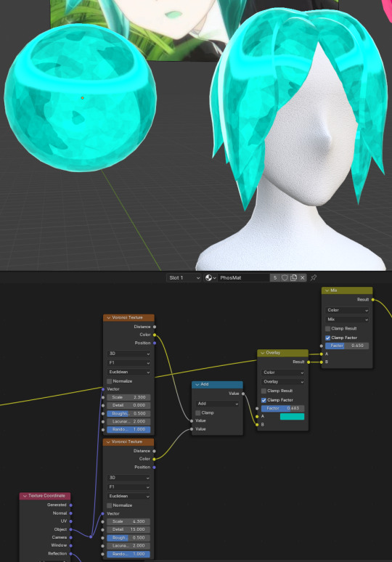Viewport: 392px width, 562px height.
Task: Toggle fake user shield icon for PhosMat
Action: [285, 278]
